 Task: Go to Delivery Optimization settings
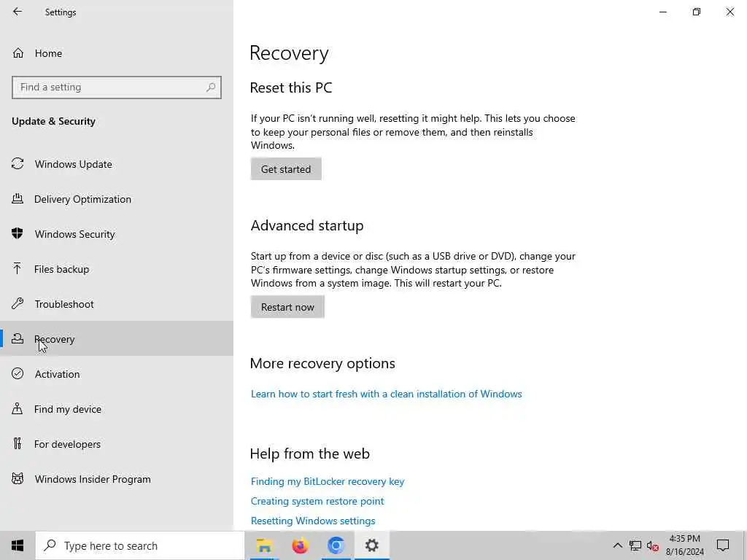(117, 199)
